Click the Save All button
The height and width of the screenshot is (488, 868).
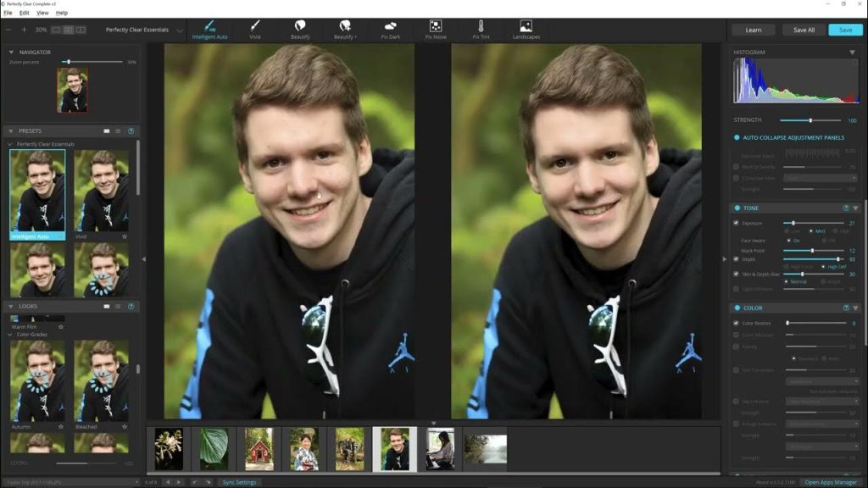(x=804, y=30)
